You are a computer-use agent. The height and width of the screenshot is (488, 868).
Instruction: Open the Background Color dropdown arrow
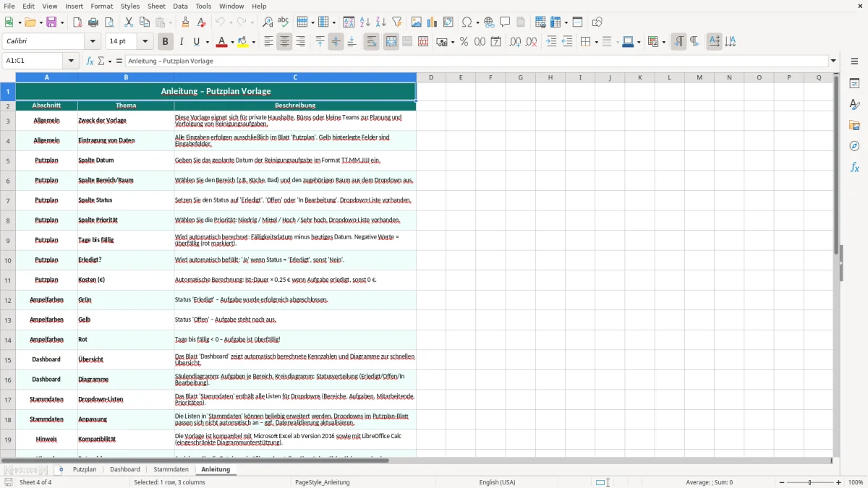[x=253, y=42]
